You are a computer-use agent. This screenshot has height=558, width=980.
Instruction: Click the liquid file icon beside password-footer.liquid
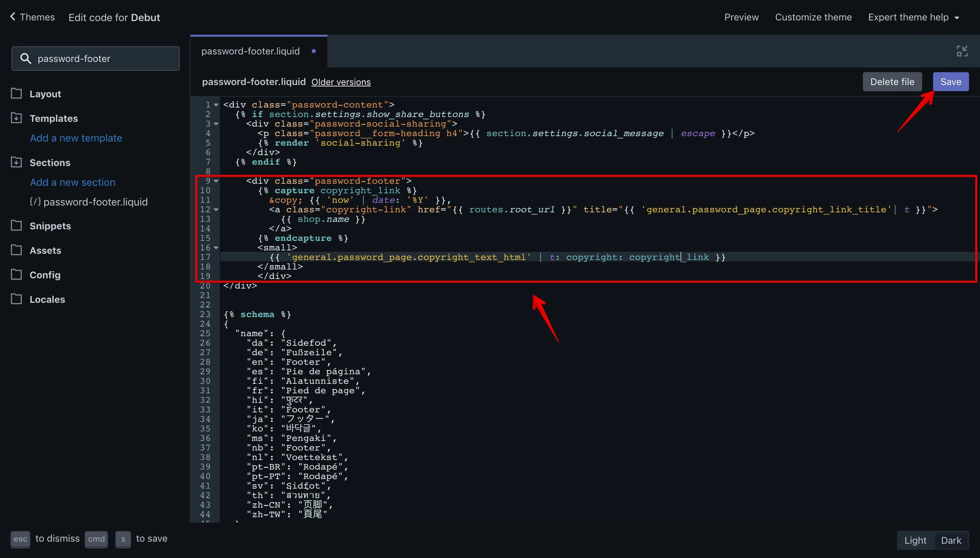pyautogui.click(x=35, y=201)
